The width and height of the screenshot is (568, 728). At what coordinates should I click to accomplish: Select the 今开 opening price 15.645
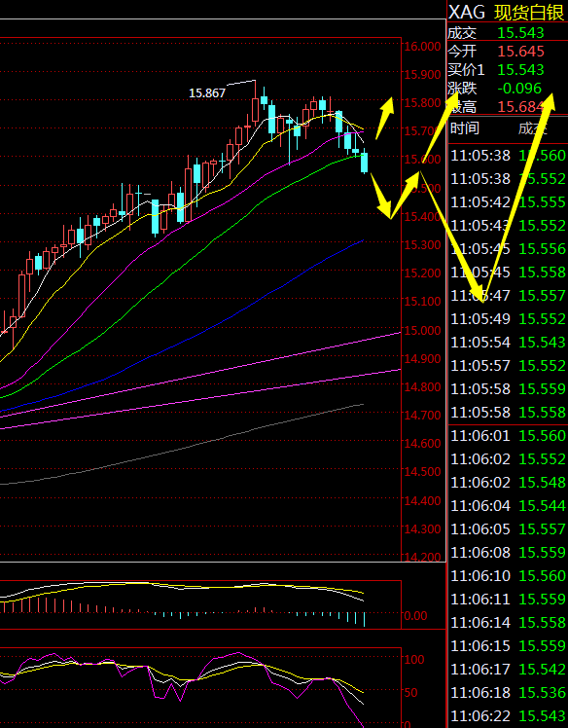point(520,51)
